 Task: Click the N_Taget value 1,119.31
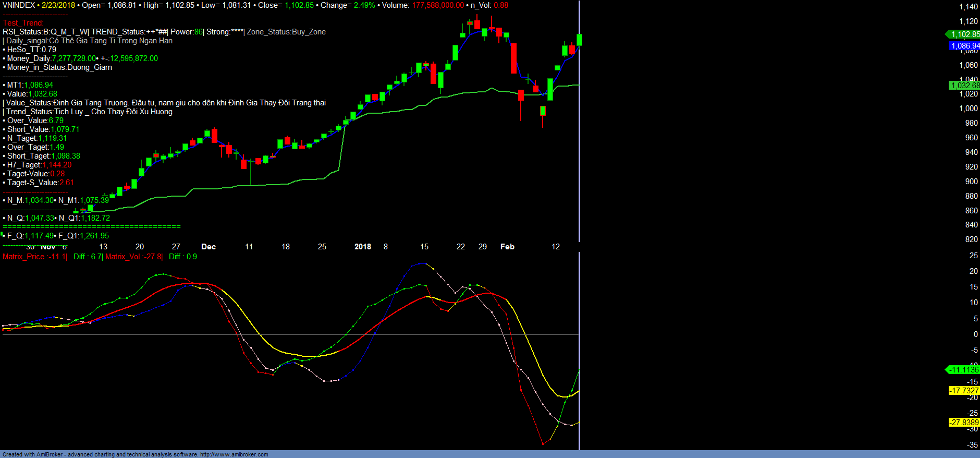53,138
